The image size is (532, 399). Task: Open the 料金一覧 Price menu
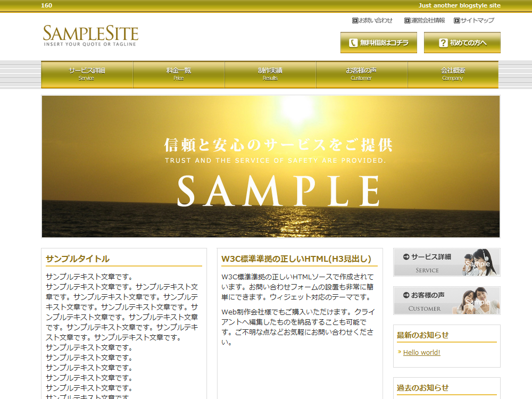tap(179, 74)
